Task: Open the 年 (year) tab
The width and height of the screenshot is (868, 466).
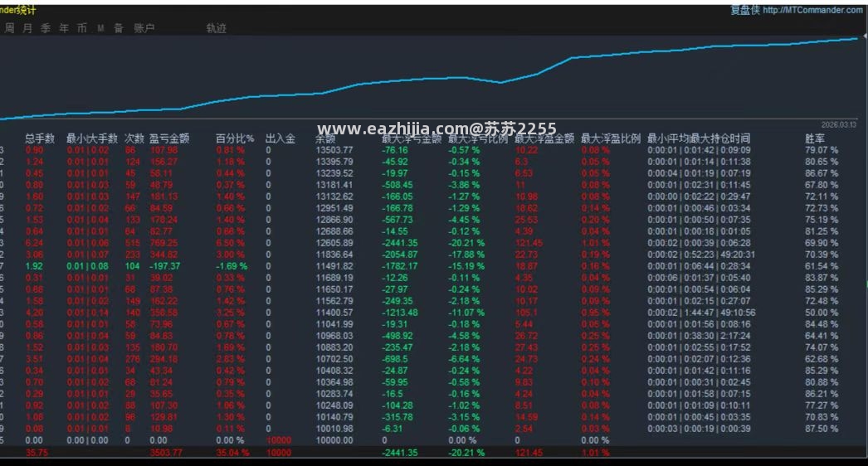Action: pos(64,28)
